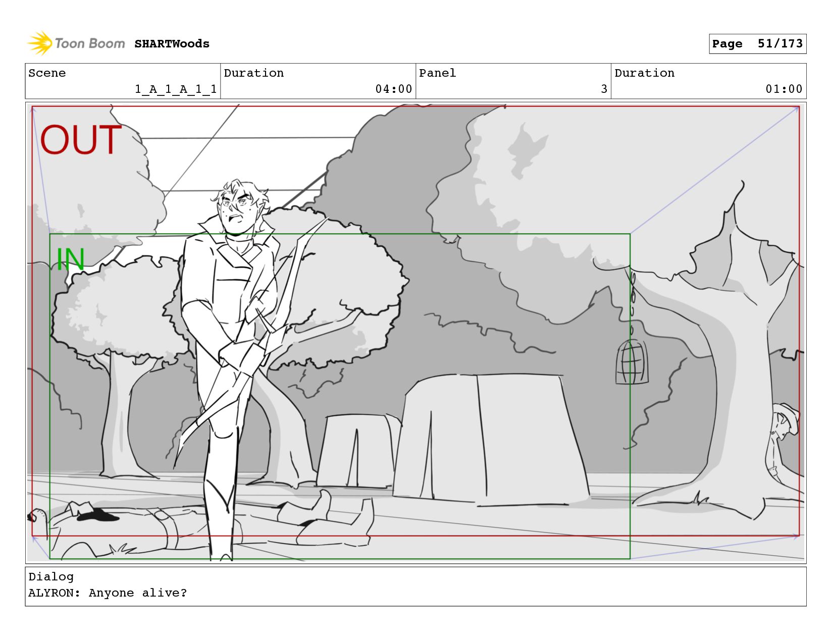Click the panel Duration label beside Panel
The width and height of the screenshot is (832, 644).
coord(644,73)
